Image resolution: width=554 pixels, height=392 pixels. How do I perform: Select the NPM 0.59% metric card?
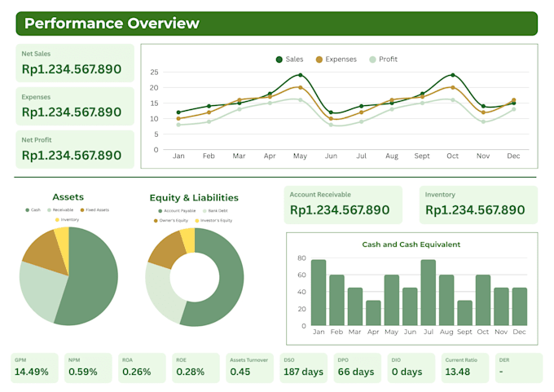coord(88,368)
